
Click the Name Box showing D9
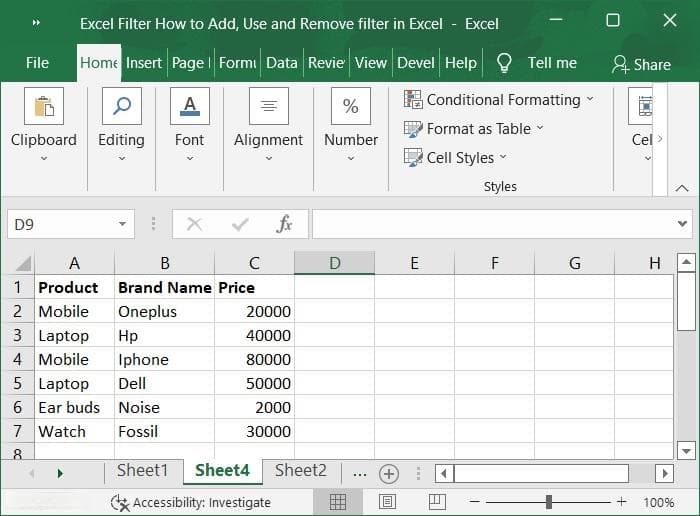60,224
